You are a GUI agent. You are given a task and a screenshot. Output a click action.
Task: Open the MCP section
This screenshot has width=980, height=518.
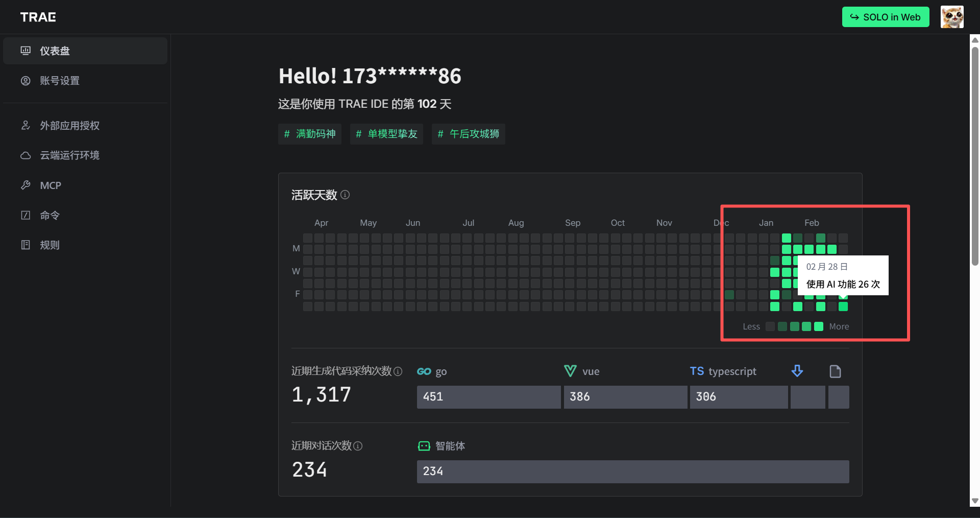point(85,185)
